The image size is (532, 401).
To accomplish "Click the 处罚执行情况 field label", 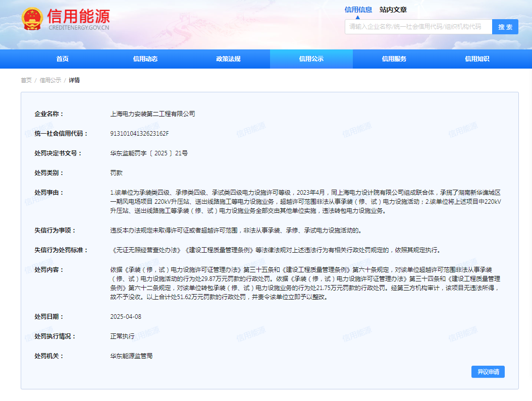I will (x=55, y=336).
